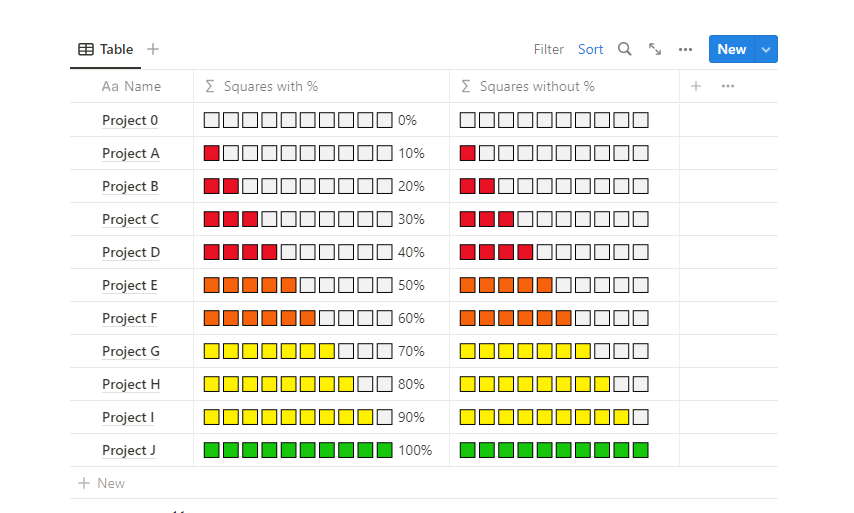Open 'Squares with %' column header menu
Image resolution: width=854 pixels, height=513 pixels.
pos(261,86)
